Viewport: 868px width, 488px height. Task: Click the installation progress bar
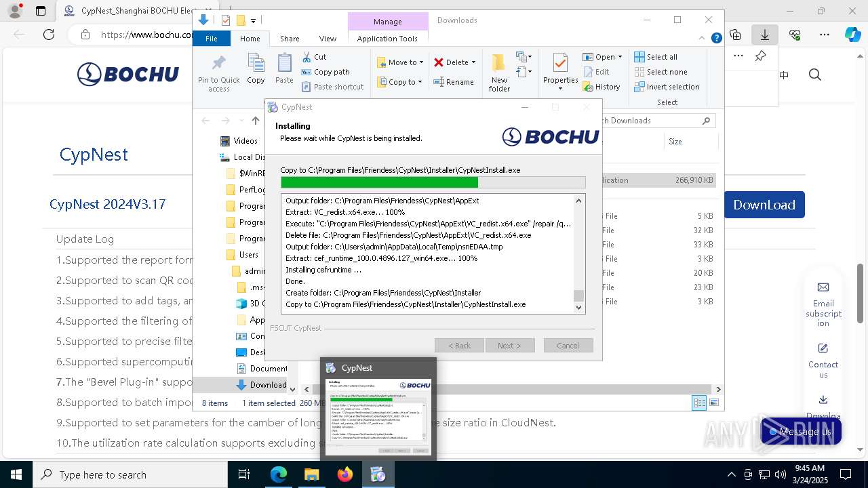click(x=433, y=182)
